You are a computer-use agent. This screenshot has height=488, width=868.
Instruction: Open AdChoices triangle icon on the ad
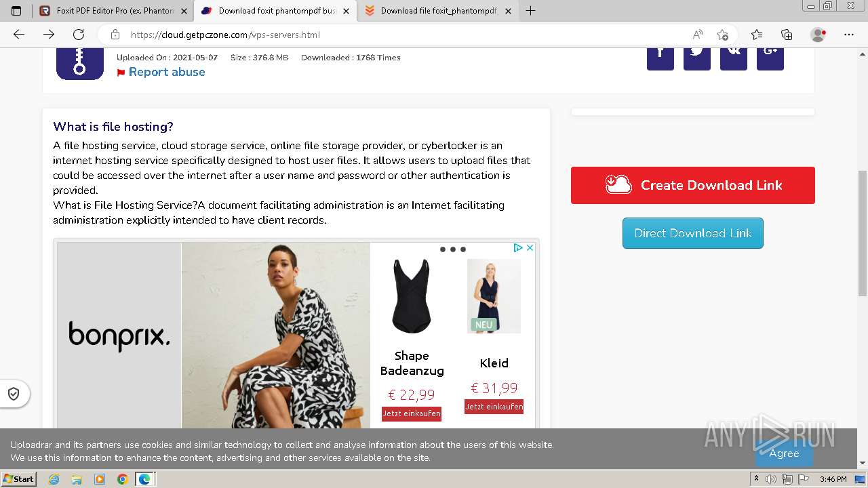pyautogui.click(x=518, y=248)
